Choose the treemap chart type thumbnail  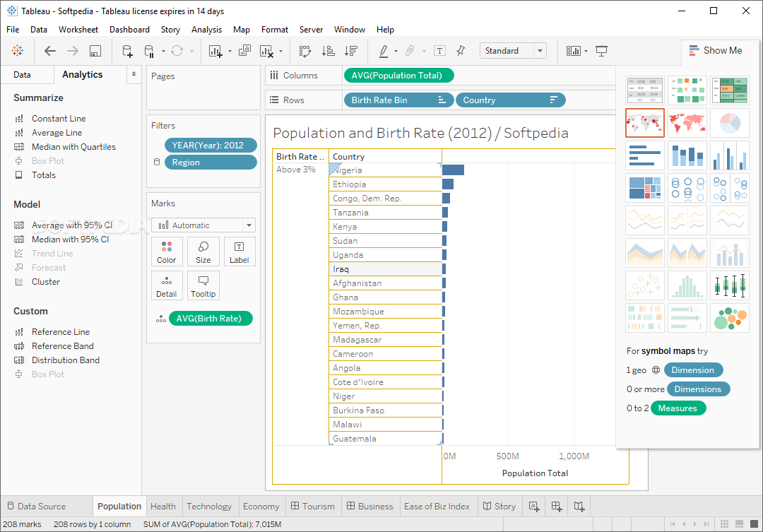[x=645, y=188]
